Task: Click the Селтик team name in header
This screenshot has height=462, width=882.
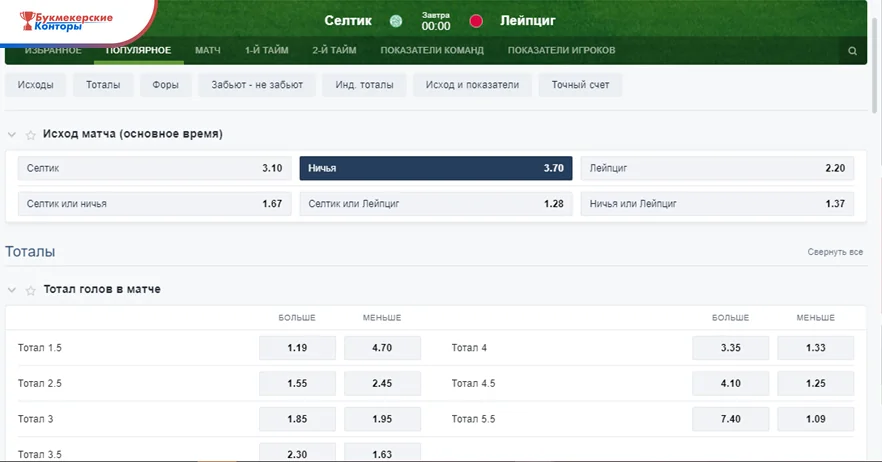Action: pyautogui.click(x=348, y=21)
